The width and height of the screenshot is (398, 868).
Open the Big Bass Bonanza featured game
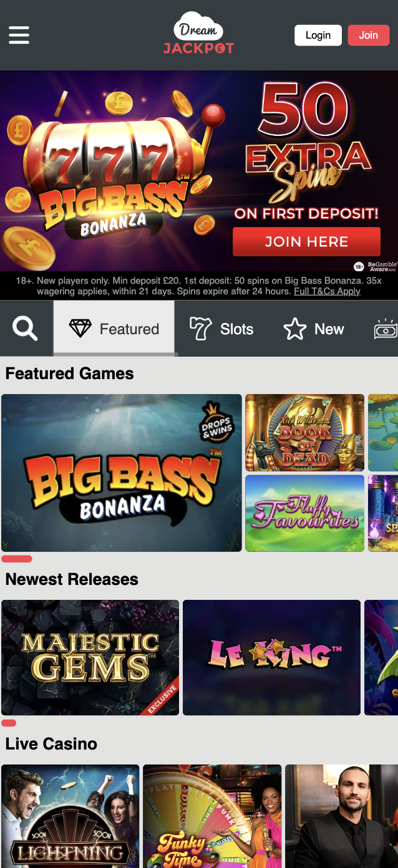pos(122,473)
